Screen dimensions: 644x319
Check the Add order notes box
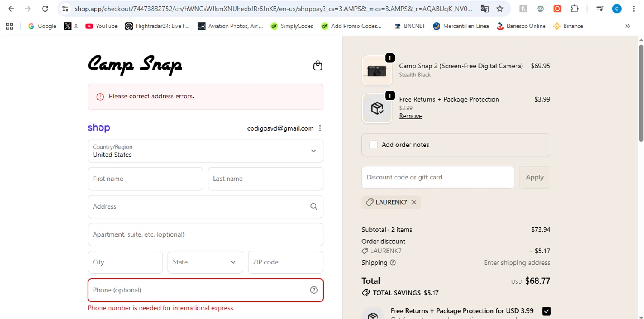pos(374,145)
